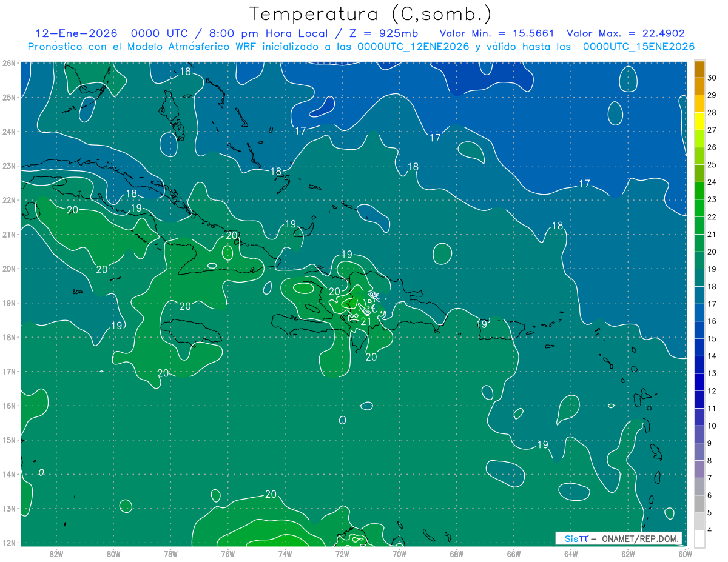Click initialization time "0000UTC_12ENE2026"
The image size is (728, 562).
[413, 47]
